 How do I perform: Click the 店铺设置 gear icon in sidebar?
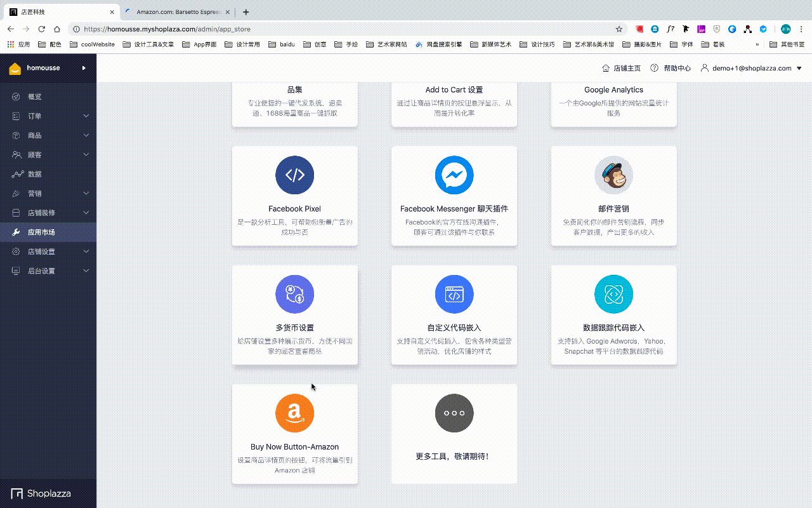pyautogui.click(x=16, y=251)
